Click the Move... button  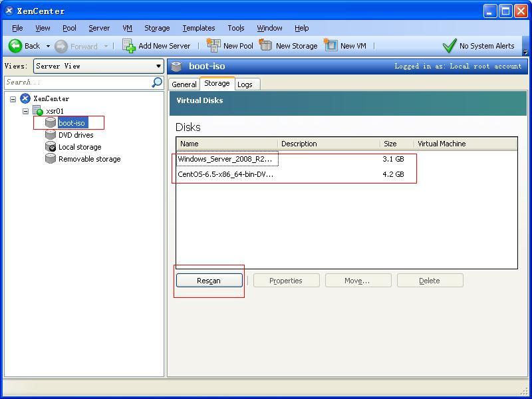pyautogui.click(x=358, y=281)
